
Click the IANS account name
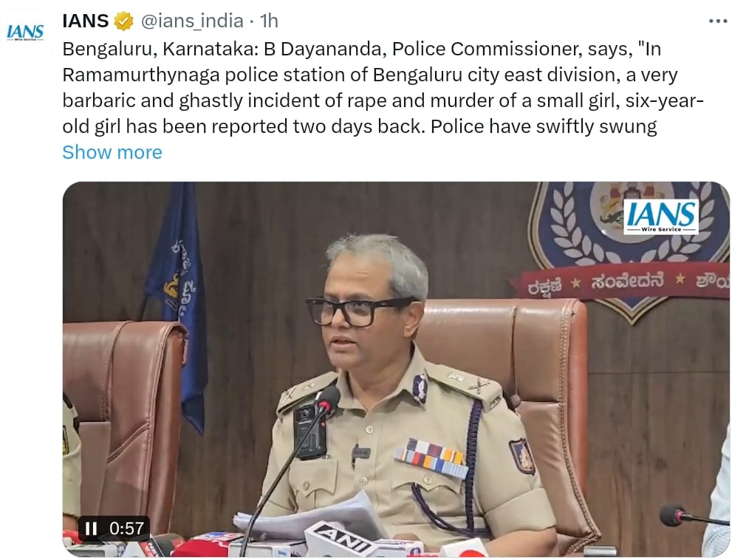tap(86, 21)
